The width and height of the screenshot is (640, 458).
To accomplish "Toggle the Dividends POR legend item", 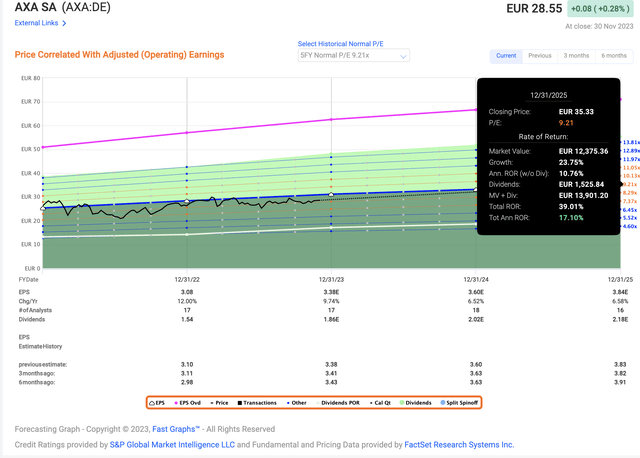I will (x=338, y=402).
